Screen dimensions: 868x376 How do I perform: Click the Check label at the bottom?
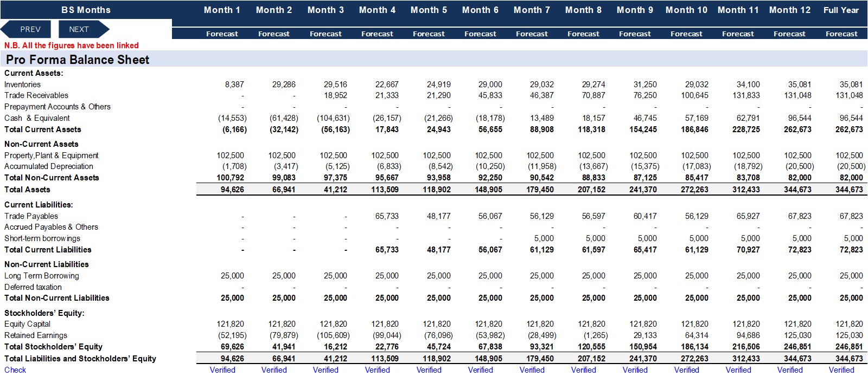(15, 370)
